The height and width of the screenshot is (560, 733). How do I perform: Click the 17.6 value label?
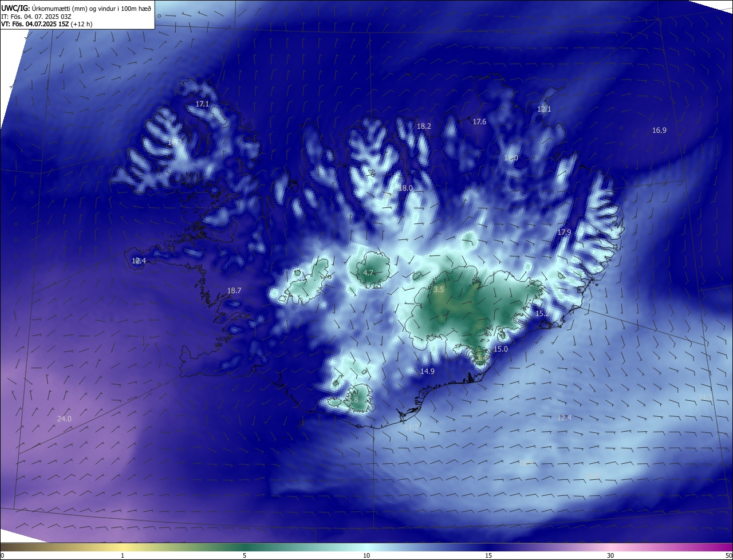[x=479, y=121]
